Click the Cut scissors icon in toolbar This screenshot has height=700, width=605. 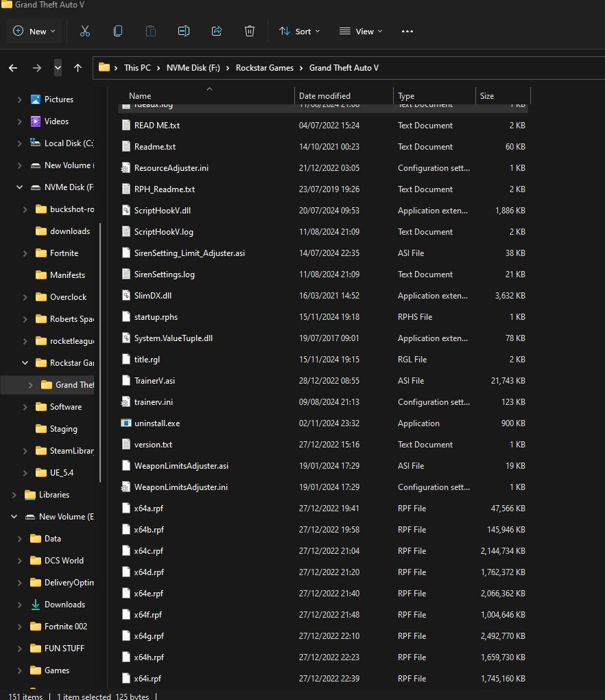(85, 31)
